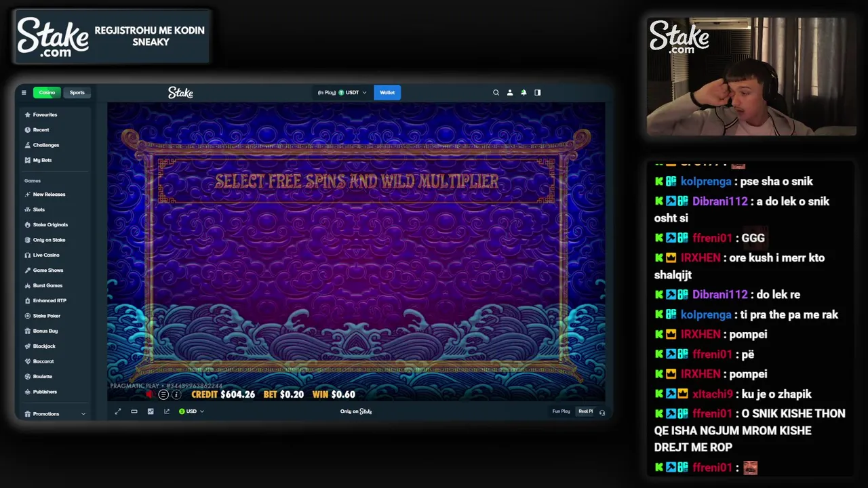Open the popout game icon
868x488 pixels.
(167, 411)
